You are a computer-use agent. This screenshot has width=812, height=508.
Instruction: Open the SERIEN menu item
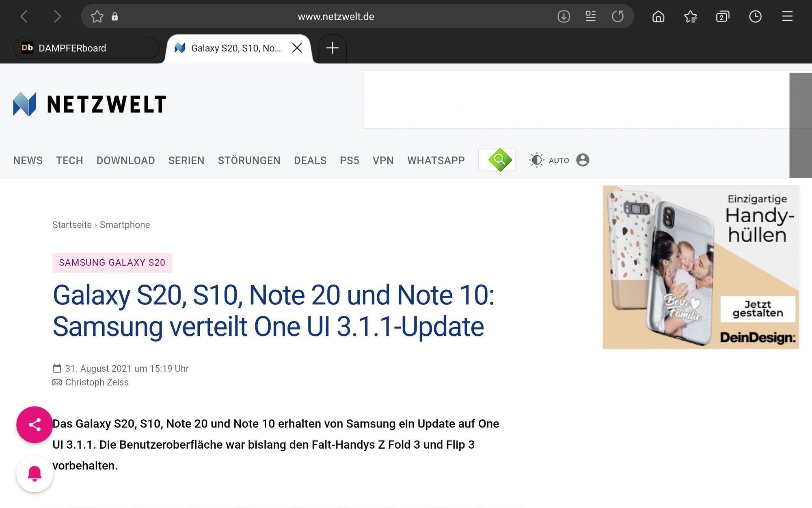click(186, 161)
